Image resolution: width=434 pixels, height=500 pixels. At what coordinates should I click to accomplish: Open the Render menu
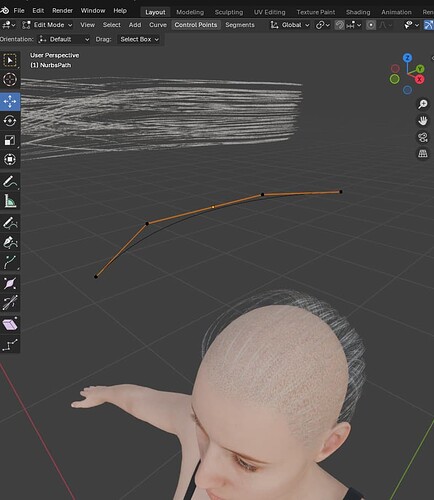62,11
